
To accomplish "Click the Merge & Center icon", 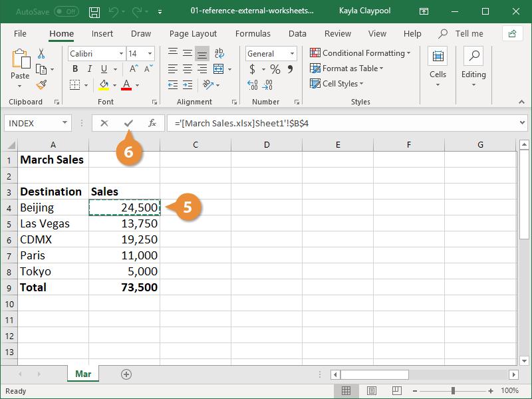I will (219, 69).
